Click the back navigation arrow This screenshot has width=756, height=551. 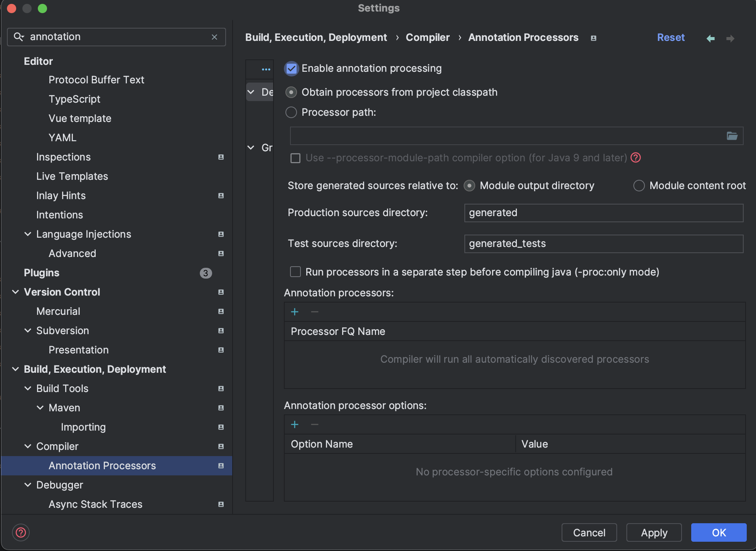pyautogui.click(x=710, y=38)
